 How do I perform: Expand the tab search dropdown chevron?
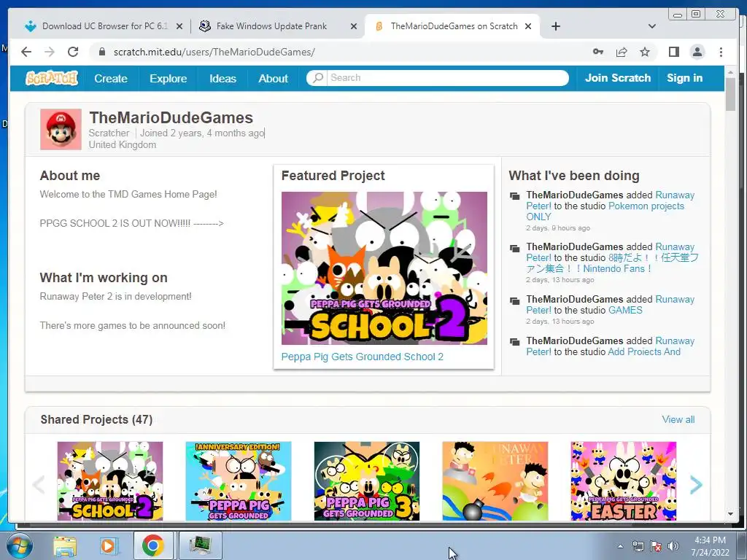click(652, 26)
